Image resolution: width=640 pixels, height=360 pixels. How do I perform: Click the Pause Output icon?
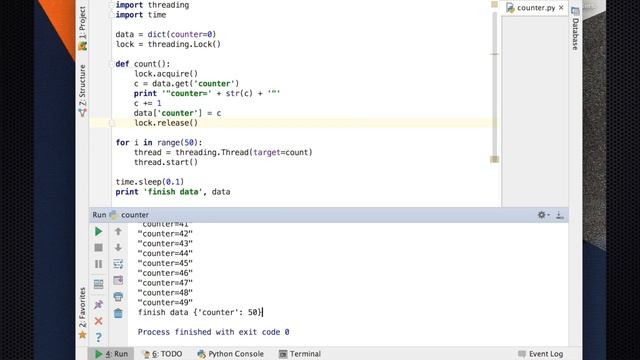pyautogui.click(x=98, y=264)
